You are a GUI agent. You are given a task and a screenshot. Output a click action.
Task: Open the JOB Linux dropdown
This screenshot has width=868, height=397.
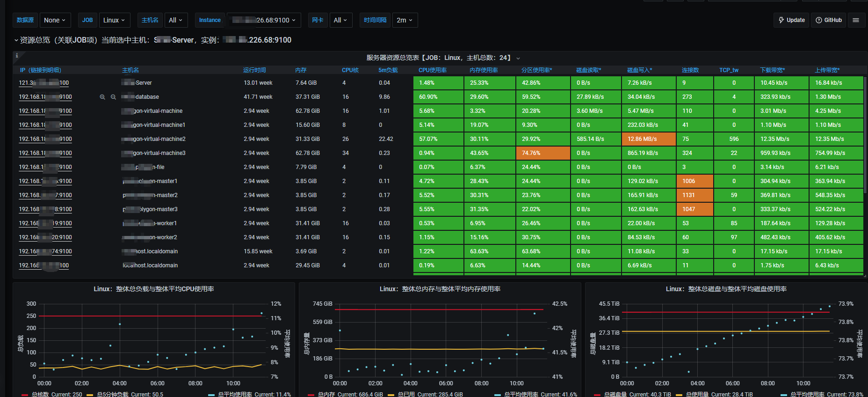tap(115, 20)
